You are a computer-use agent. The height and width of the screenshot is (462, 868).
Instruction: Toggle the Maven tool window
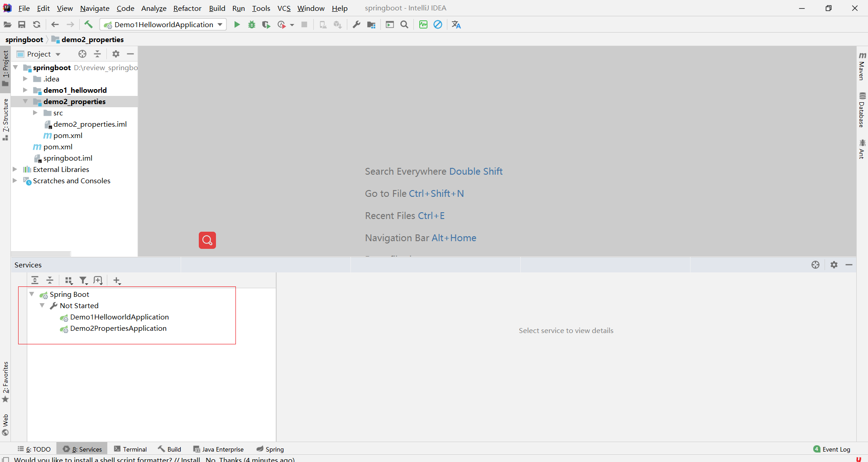(x=862, y=66)
